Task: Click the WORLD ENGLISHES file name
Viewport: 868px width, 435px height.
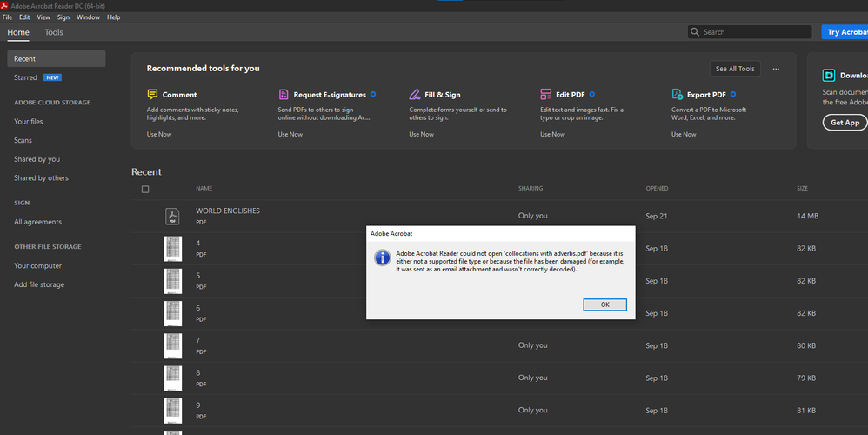Action: (x=228, y=211)
